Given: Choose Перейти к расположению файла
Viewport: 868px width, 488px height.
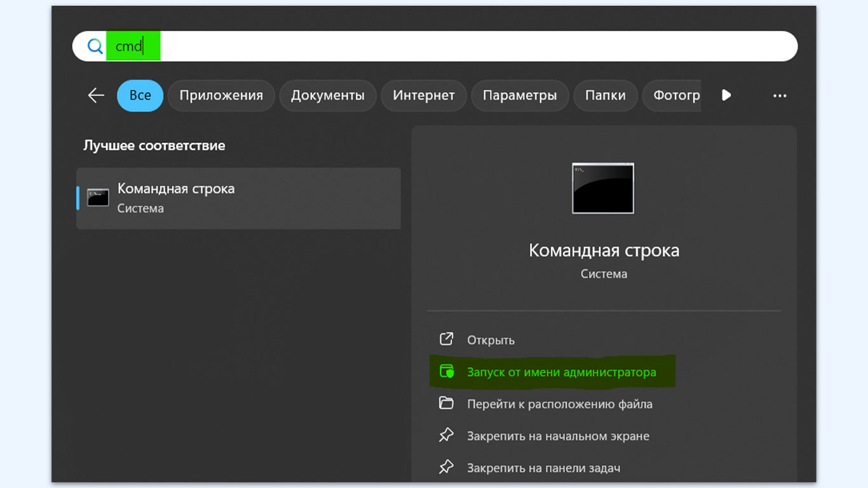Looking at the screenshot, I should click(x=560, y=404).
